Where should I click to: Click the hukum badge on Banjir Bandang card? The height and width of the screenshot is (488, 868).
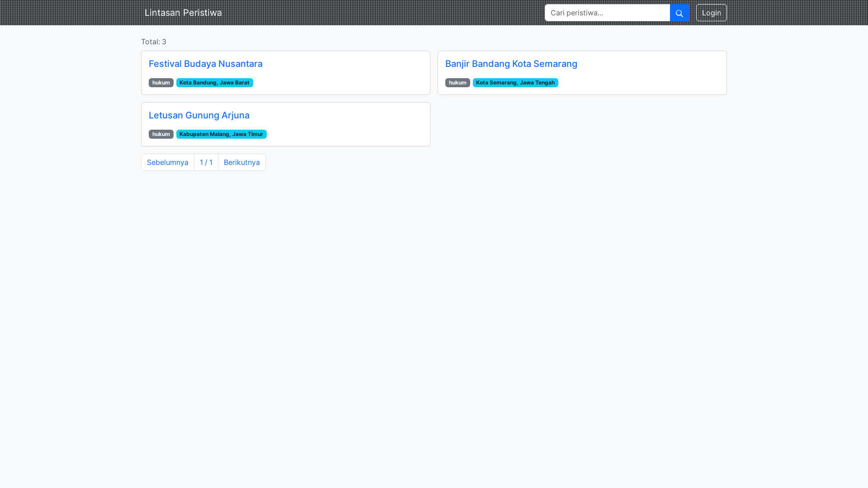(x=458, y=83)
